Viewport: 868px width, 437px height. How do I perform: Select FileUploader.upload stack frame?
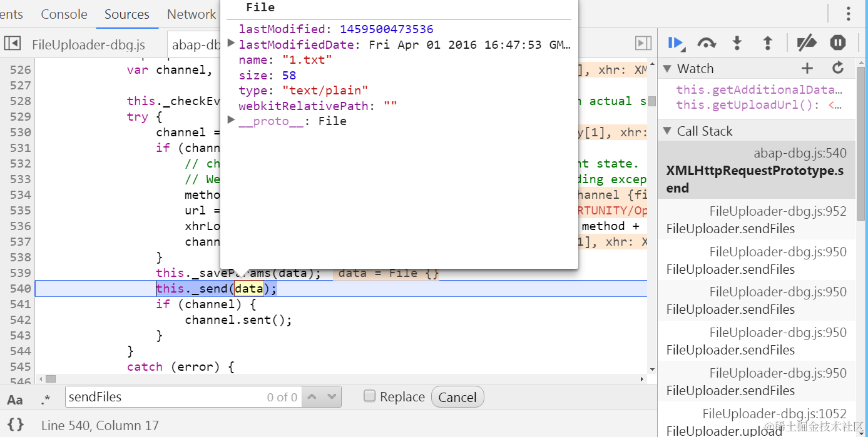(x=756, y=422)
